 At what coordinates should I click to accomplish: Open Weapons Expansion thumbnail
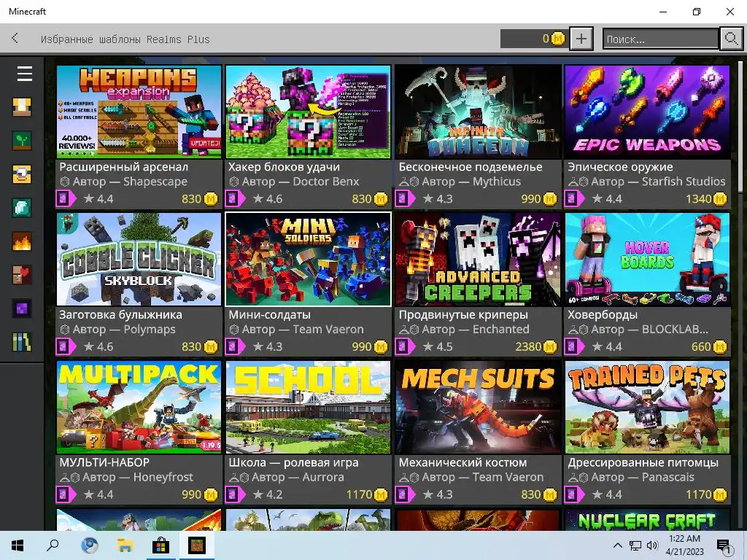point(139,112)
